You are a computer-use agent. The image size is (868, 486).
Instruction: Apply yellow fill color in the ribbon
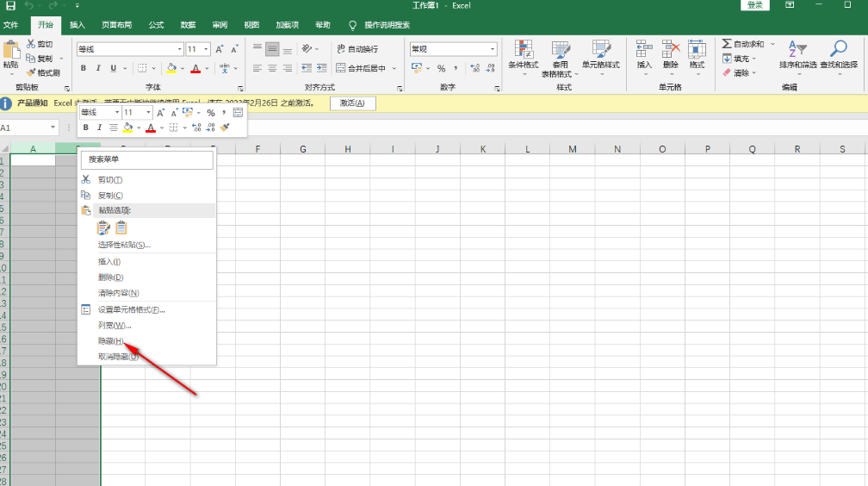(171, 68)
